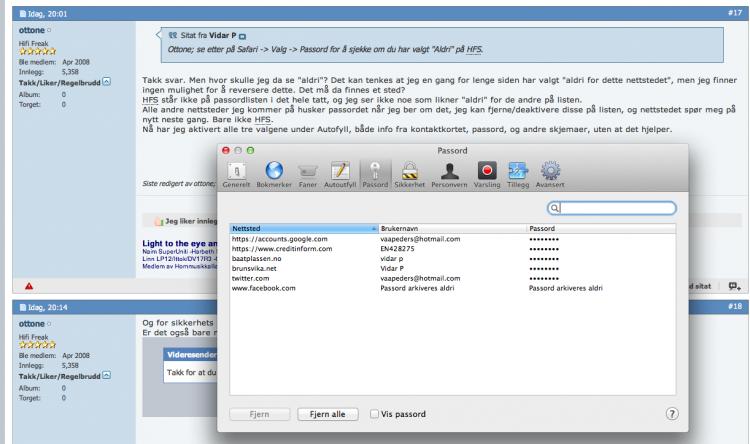
Task: Open the Avansert preferences pane
Action: pos(550,175)
